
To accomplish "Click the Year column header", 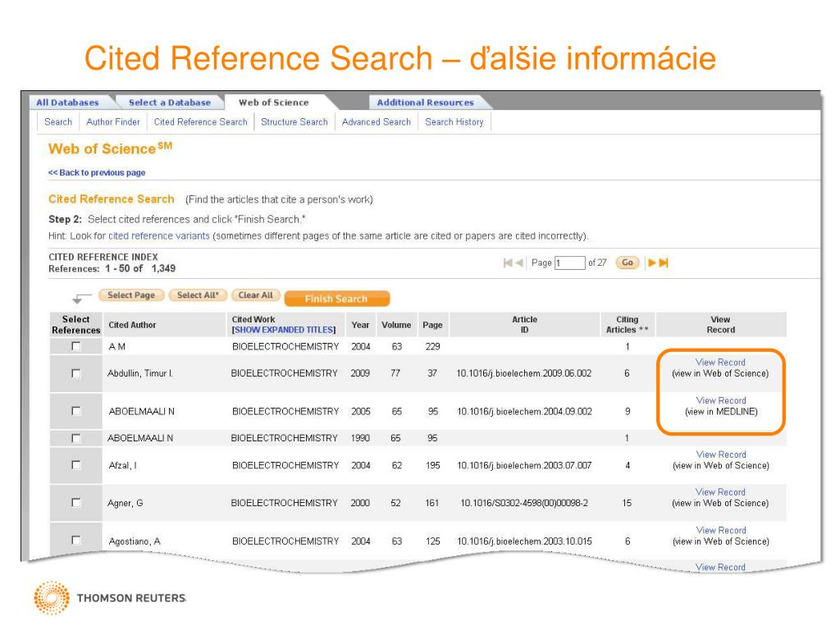I will (x=361, y=325).
